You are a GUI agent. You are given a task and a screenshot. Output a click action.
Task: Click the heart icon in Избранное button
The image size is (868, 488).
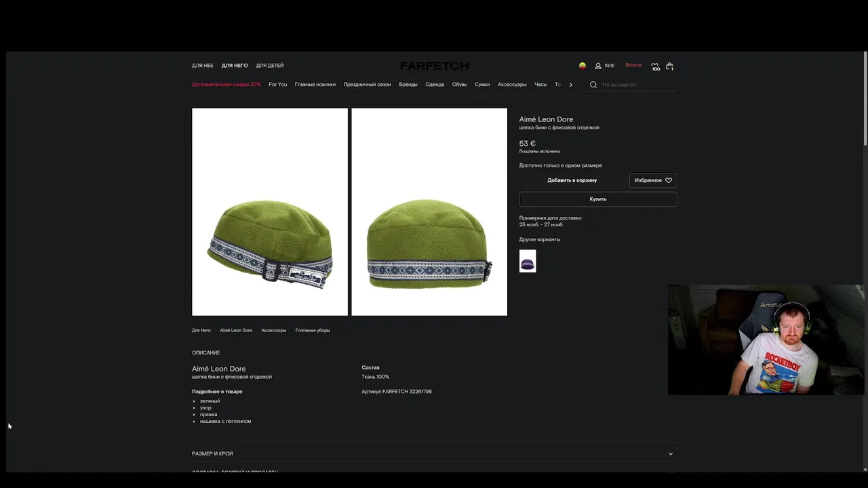pos(669,180)
